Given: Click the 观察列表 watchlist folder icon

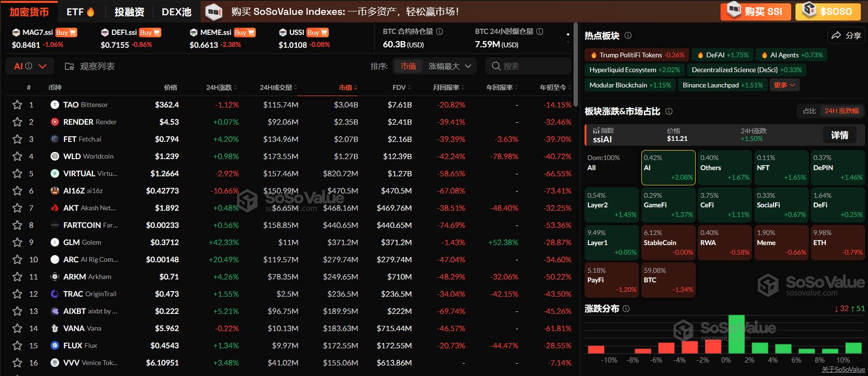Looking at the screenshot, I should 69,66.
